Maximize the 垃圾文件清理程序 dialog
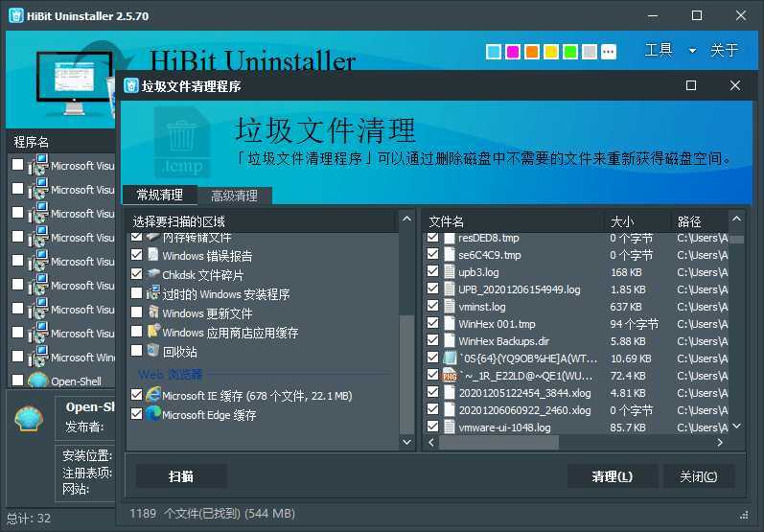 tap(691, 85)
